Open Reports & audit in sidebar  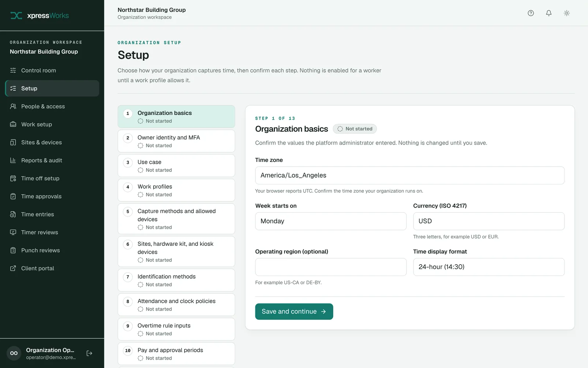pyautogui.click(x=52, y=160)
